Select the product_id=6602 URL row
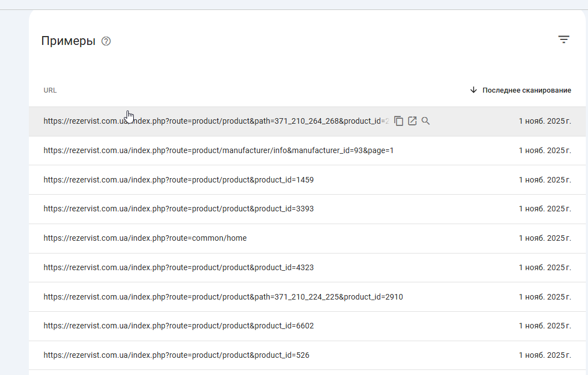 click(178, 326)
